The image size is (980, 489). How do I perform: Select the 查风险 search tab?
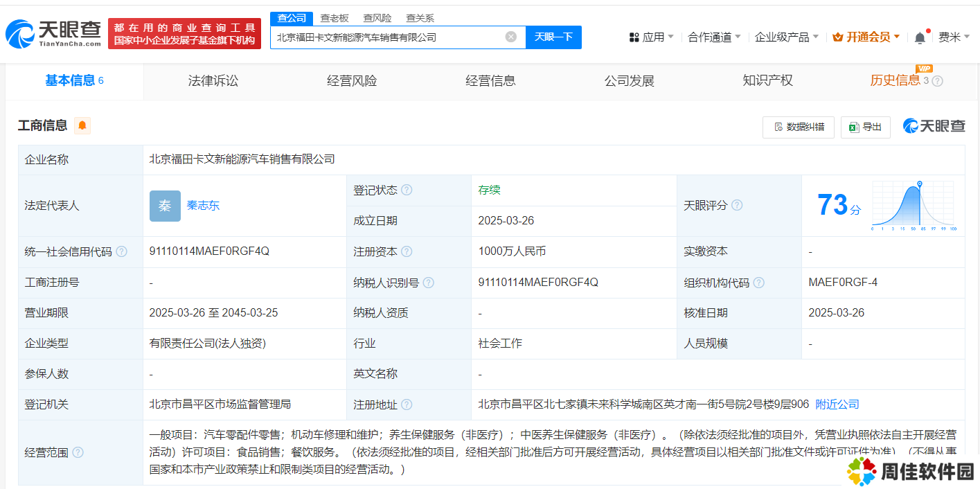point(377,18)
